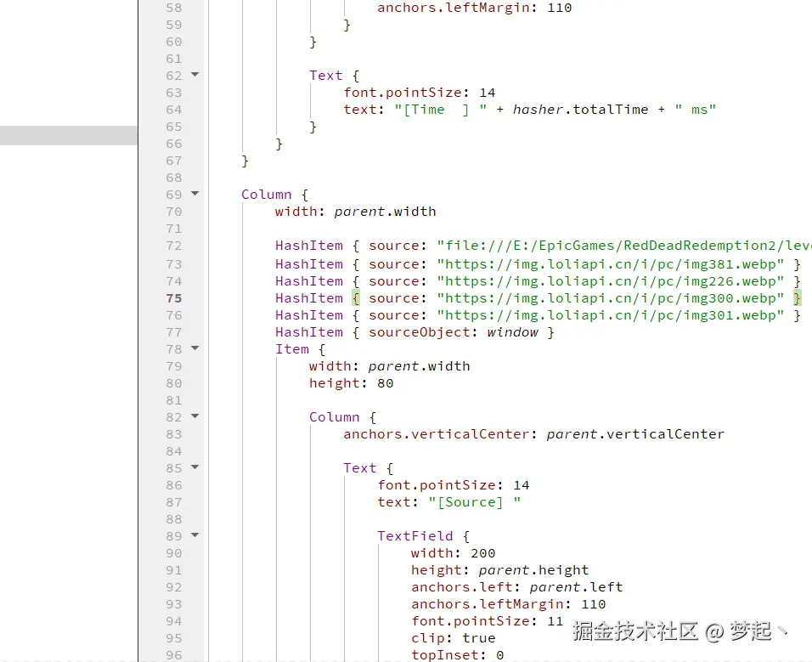812x662 pixels.
Task: Click 'width: parent.width' on line 79
Action: [x=389, y=366]
